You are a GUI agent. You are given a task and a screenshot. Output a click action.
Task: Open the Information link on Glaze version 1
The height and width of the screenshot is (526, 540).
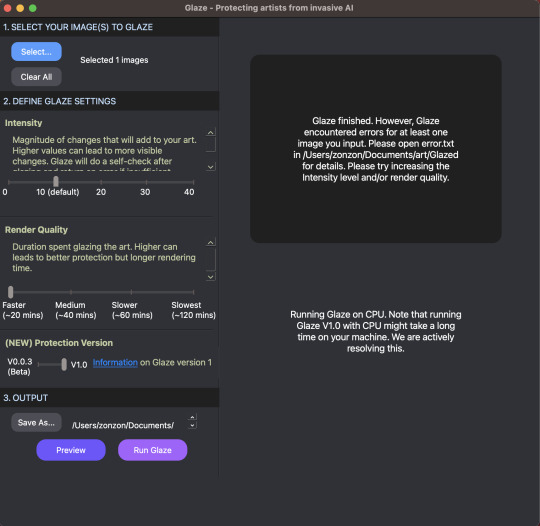pyautogui.click(x=115, y=362)
